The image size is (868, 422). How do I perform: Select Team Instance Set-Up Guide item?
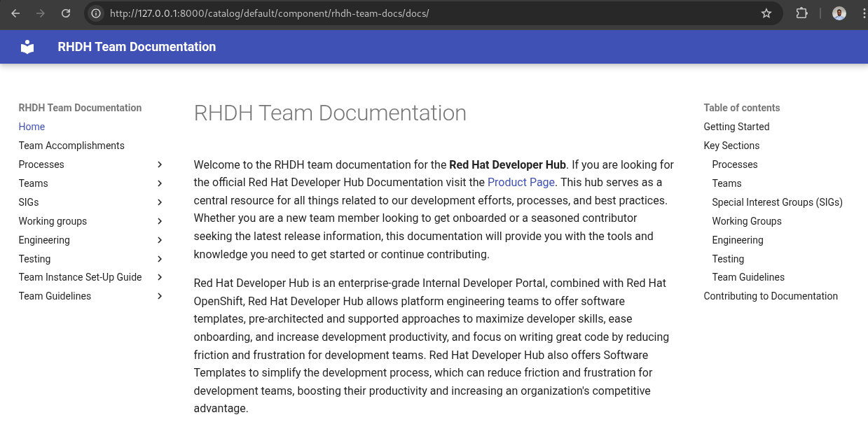pyautogui.click(x=81, y=277)
